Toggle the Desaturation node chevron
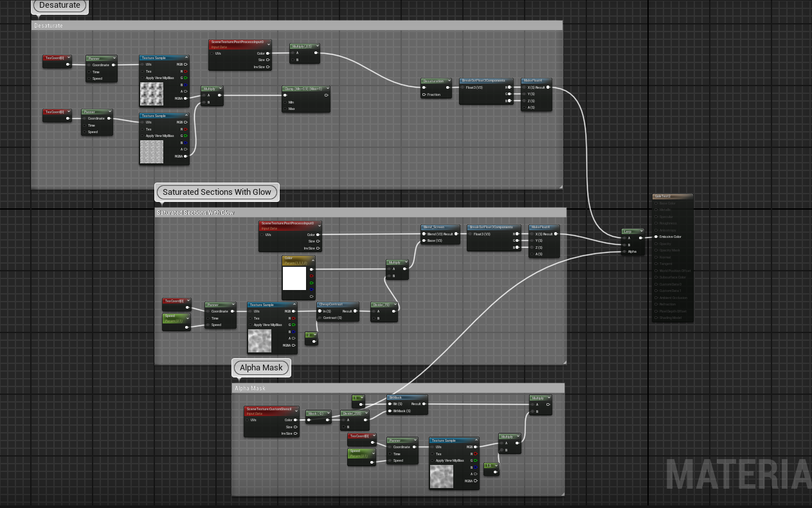 [450, 81]
